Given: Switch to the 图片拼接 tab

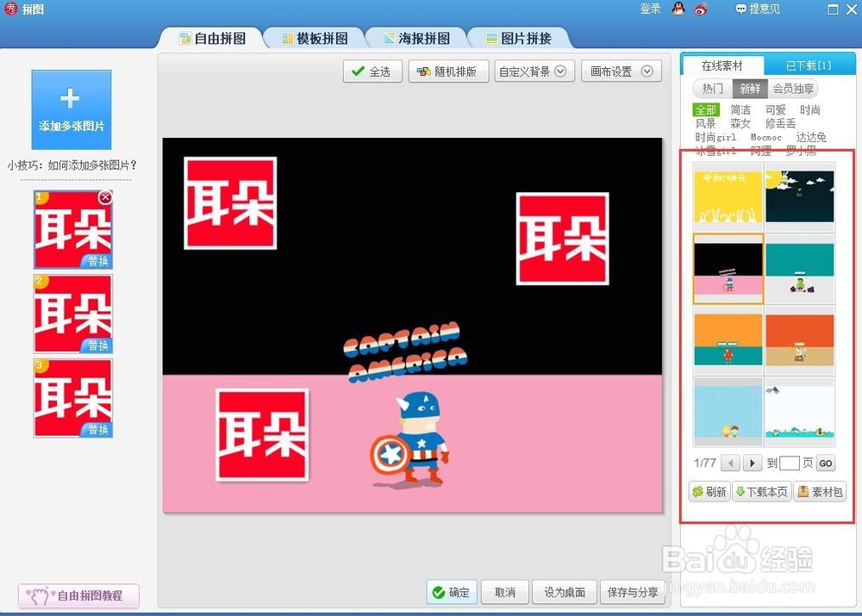Looking at the screenshot, I should click(x=518, y=39).
